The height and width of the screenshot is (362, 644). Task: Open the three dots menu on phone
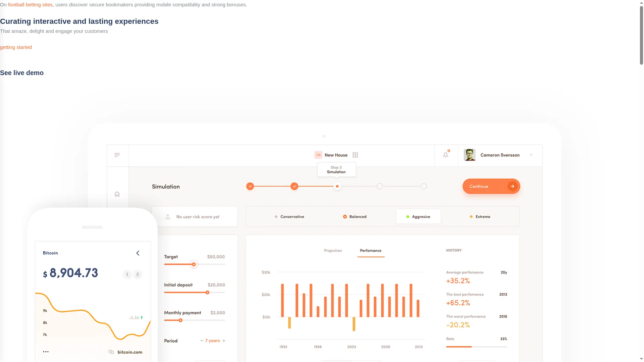click(46, 352)
